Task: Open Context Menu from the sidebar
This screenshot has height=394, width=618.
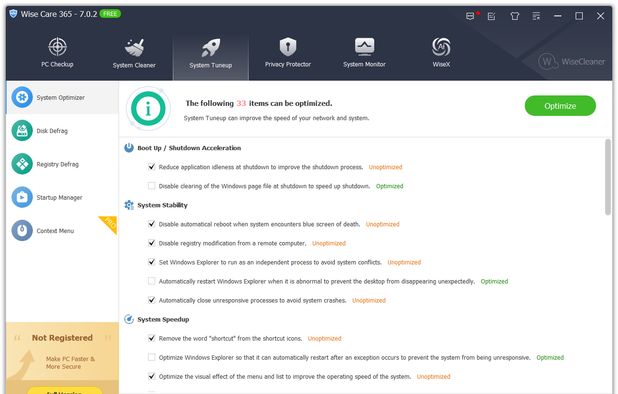Action: click(62, 230)
